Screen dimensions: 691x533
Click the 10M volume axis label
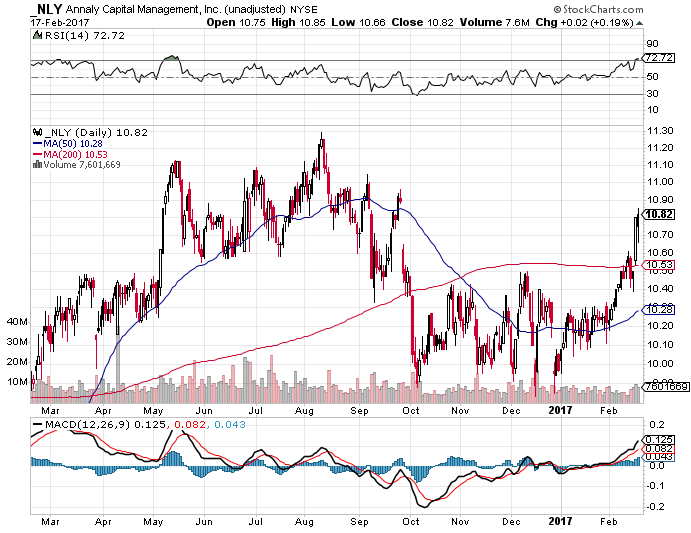pyautogui.click(x=17, y=382)
